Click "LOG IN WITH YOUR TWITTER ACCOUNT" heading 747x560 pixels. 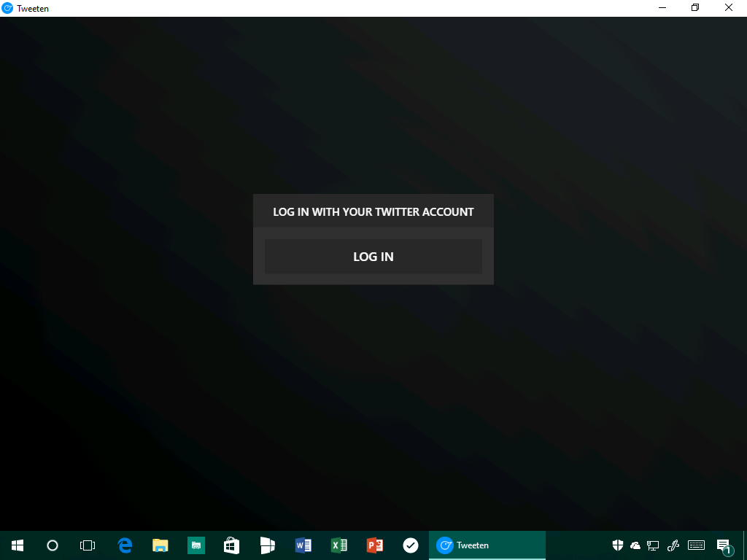point(373,212)
